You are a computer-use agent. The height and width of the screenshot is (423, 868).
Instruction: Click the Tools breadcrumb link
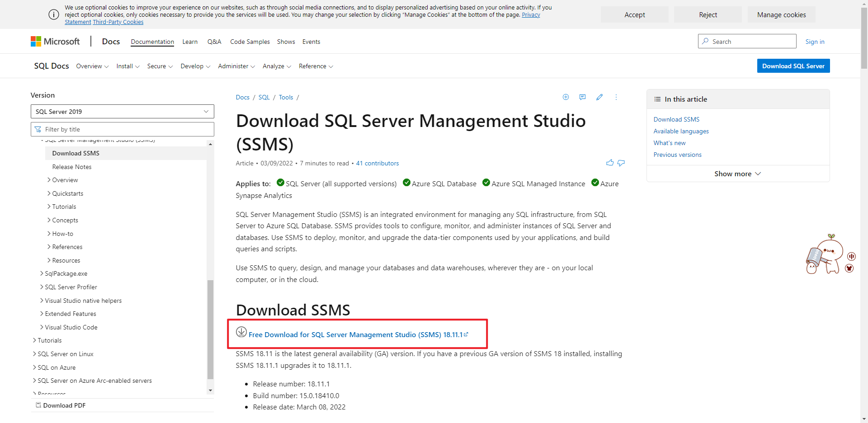click(286, 97)
